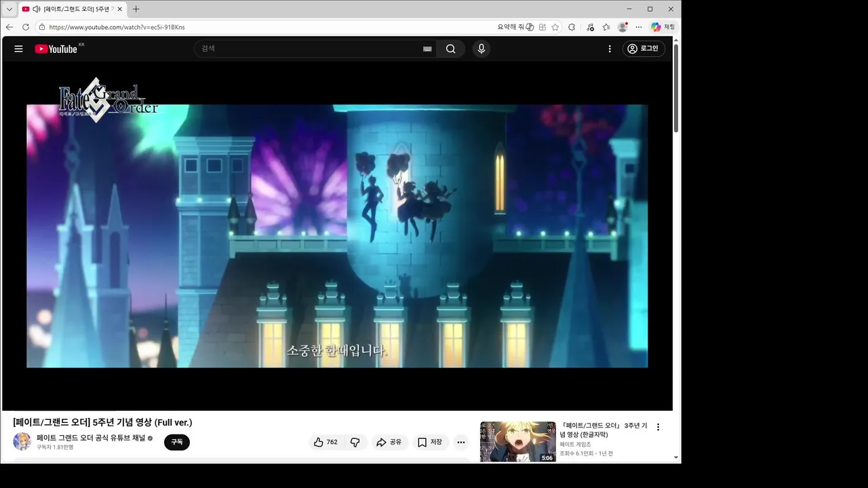Like the video (762 thumbs up)
This screenshot has width=868, height=488.
coord(325,442)
